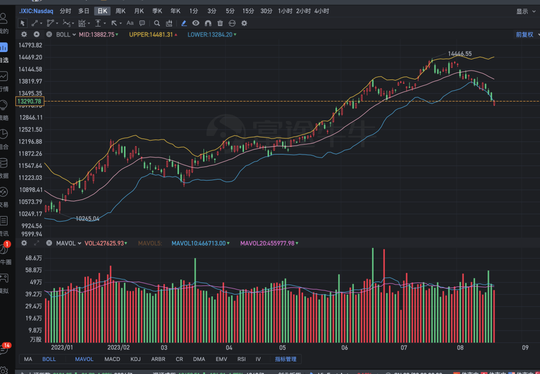This screenshot has width=540, height=374.
Task: Open the BOLL indicator dropdown
Action: (74, 35)
